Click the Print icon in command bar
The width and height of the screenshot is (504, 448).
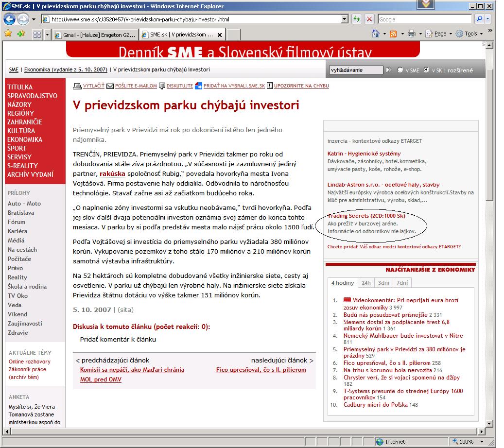click(411, 34)
